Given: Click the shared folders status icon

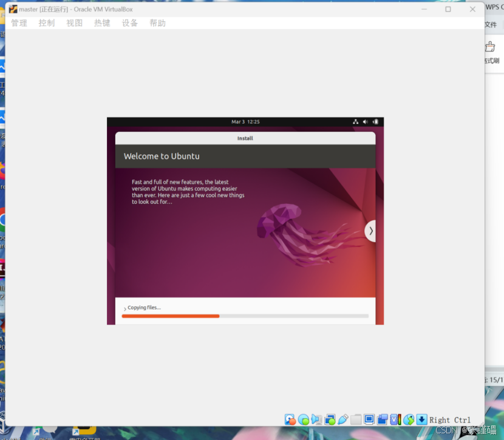Looking at the screenshot, I should (x=356, y=419).
